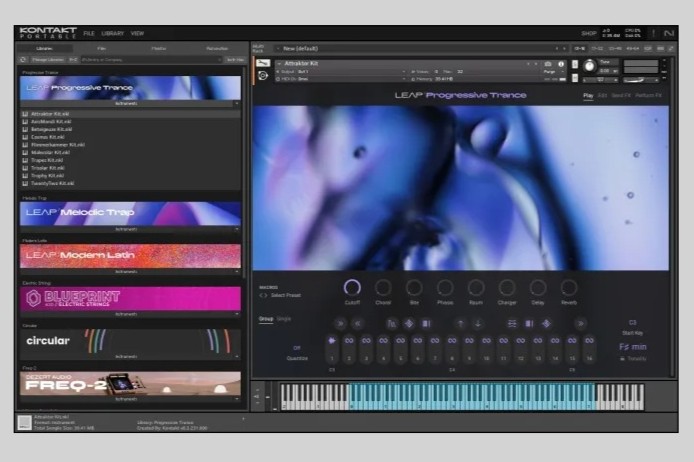The height and width of the screenshot is (462, 694).
Task: Toggle the upper solo/mute button beside Tune knob
Action: [x=575, y=64]
